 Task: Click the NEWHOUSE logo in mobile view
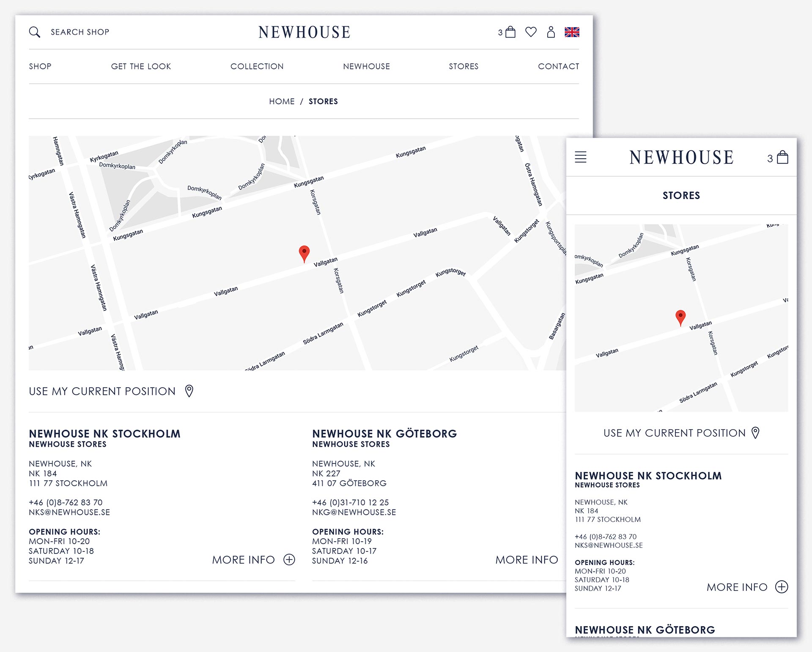pyautogui.click(x=681, y=157)
